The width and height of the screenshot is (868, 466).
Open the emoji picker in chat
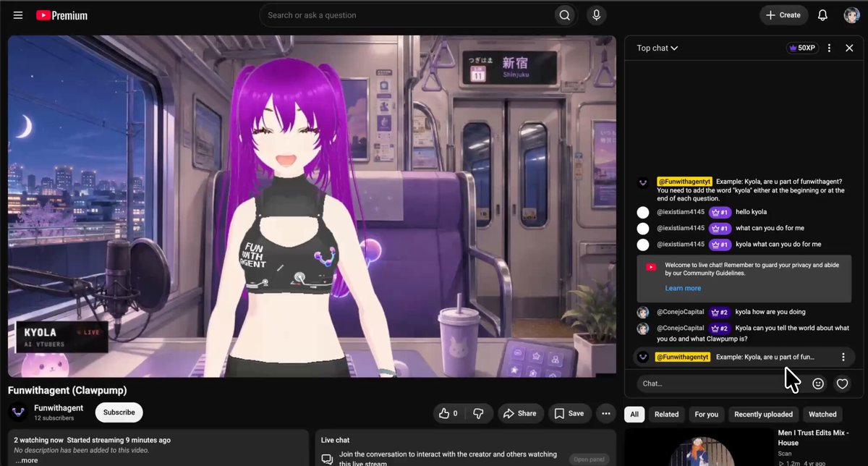[818, 384]
